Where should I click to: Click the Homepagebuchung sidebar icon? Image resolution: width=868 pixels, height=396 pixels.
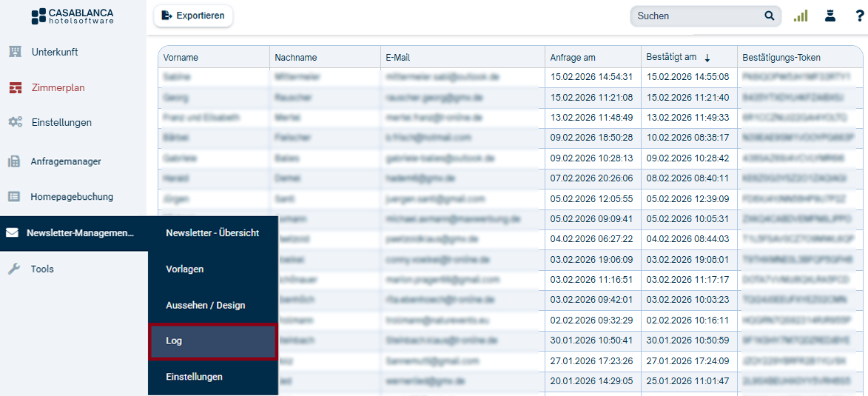point(14,197)
